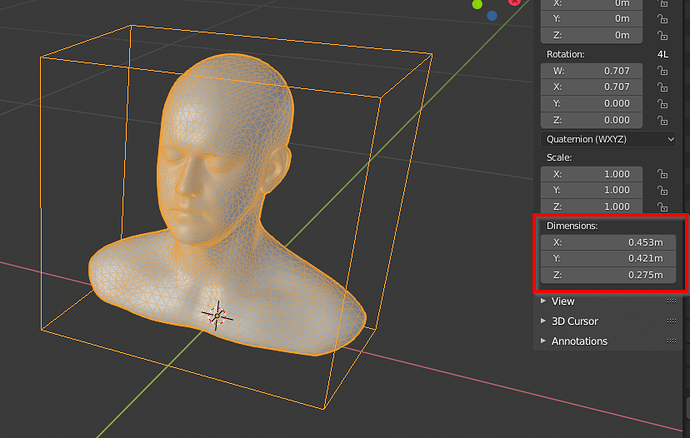Click the Scale Z field
This screenshot has width=690, height=438.
click(591, 206)
